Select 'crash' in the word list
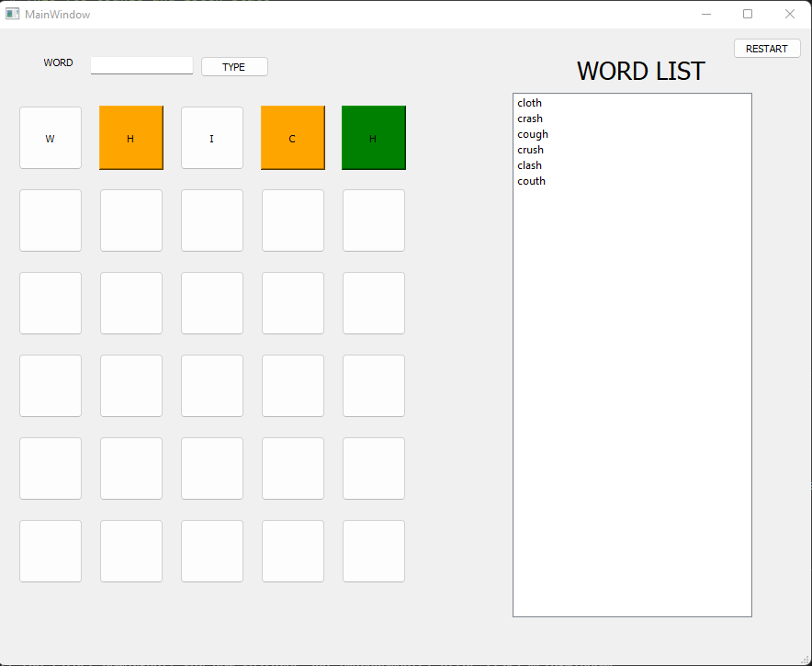This screenshot has width=812, height=666. pos(529,118)
